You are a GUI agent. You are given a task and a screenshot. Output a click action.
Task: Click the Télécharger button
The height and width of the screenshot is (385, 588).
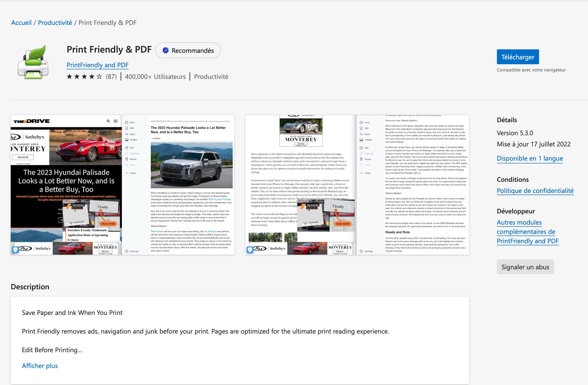coord(518,57)
